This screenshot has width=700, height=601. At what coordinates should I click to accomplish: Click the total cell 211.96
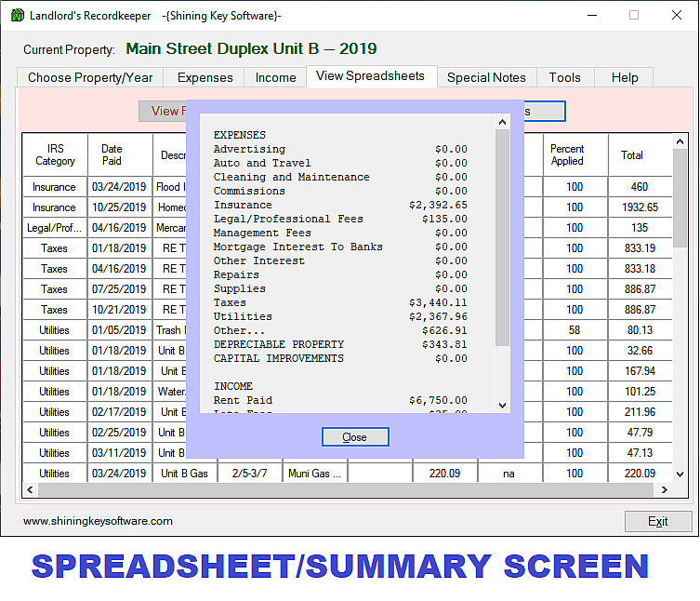[640, 412]
